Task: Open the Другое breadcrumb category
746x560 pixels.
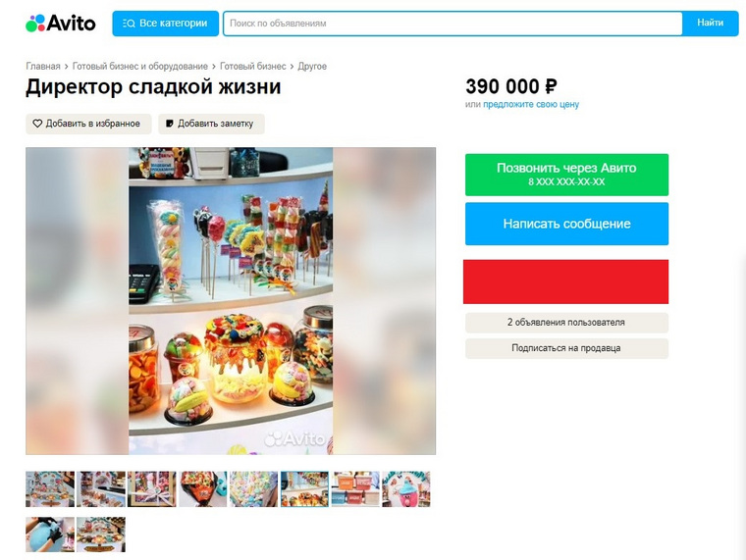Action: 312,66
